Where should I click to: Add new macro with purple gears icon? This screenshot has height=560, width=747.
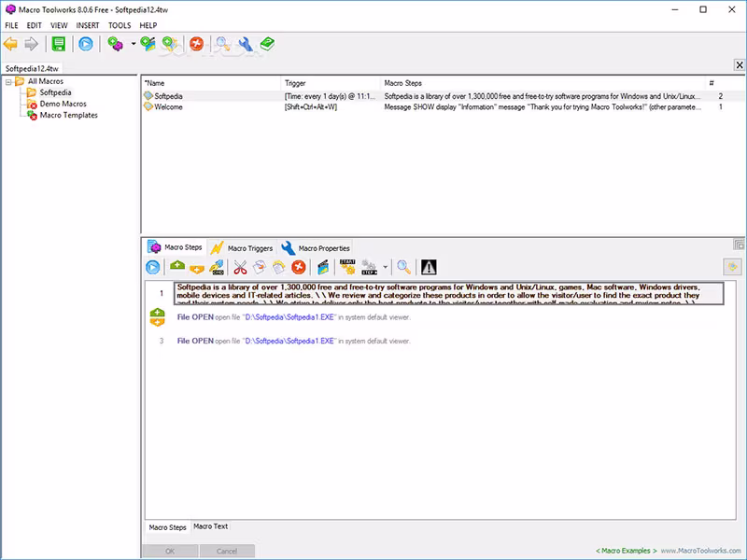click(115, 44)
